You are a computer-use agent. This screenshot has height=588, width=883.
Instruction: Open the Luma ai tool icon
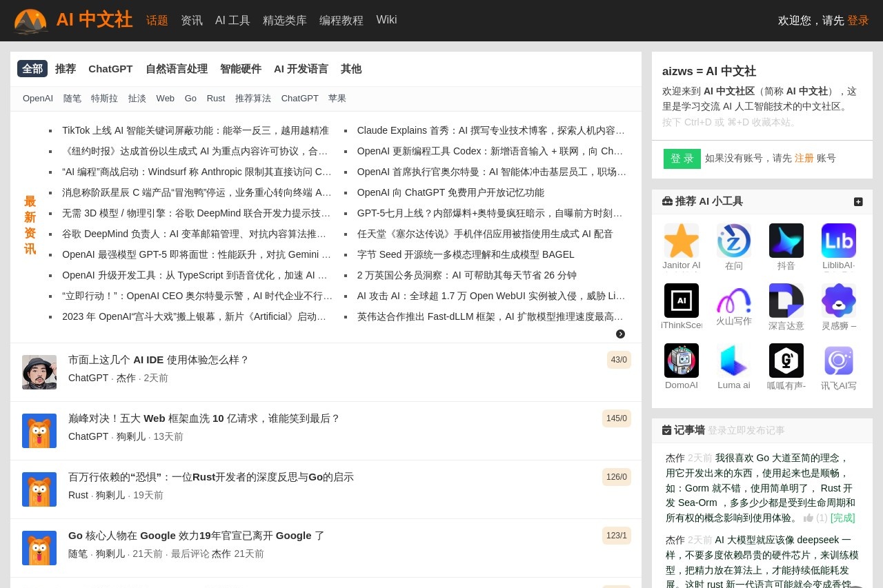tap(734, 361)
